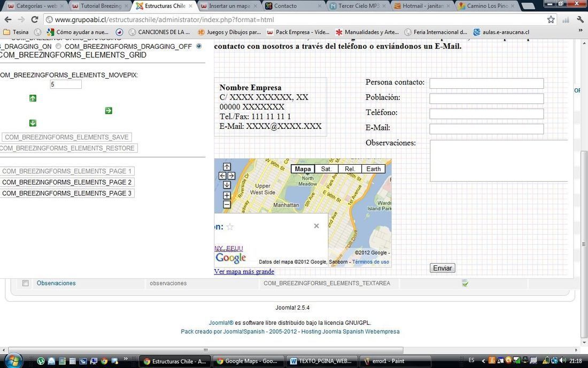Screen dimensions: 588x368
Task: Click the COM_BREEZINGFORMS_ELEMENTS_RESTORE button
Action: point(68,148)
